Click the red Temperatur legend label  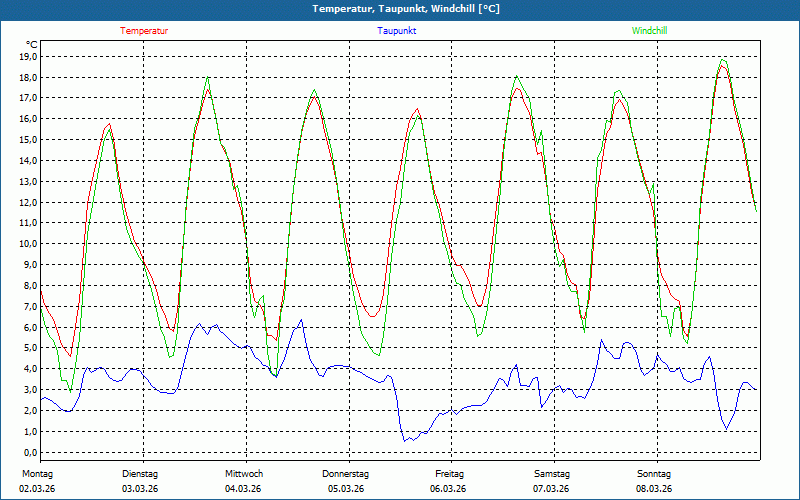click(144, 31)
